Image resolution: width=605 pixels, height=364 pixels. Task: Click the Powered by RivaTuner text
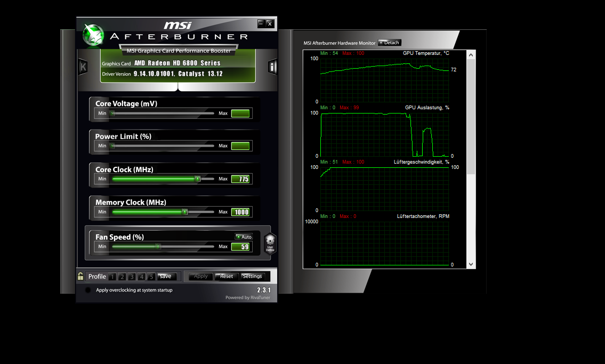coord(248,297)
